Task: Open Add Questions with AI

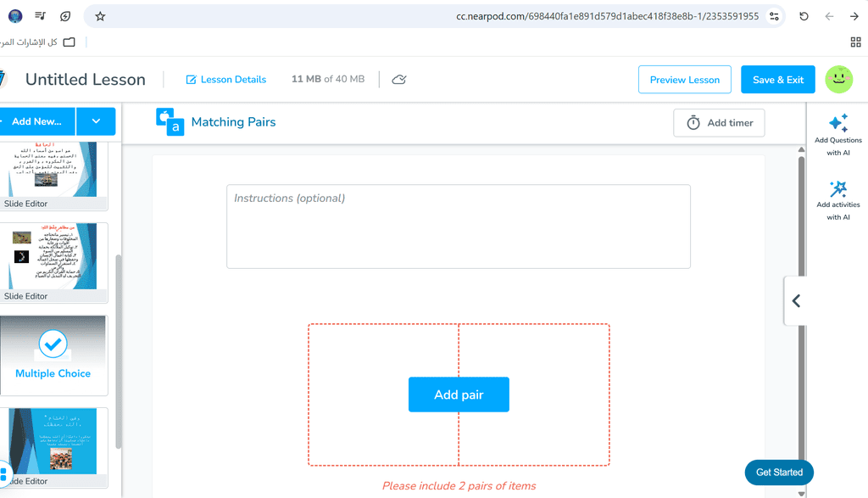Action: click(x=838, y=135)
